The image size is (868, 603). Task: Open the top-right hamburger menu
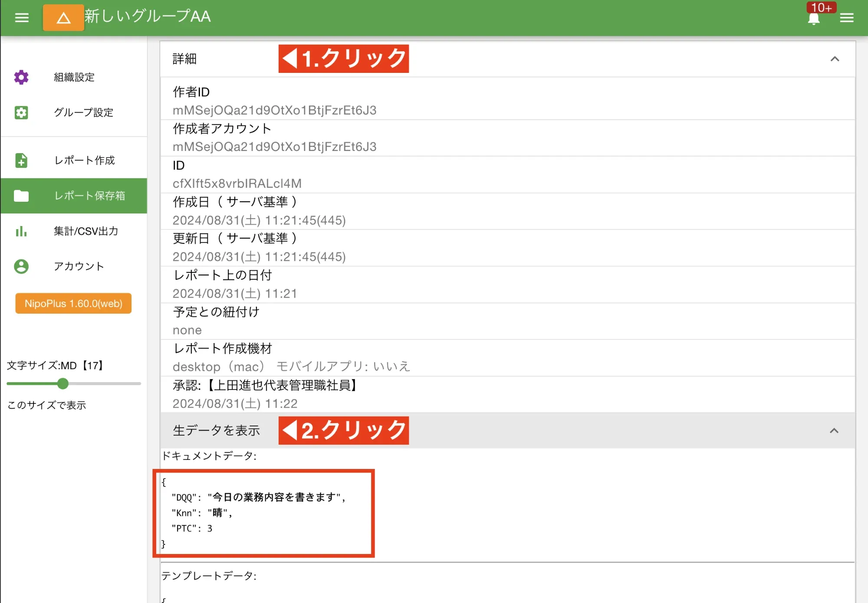pos(846,18)
